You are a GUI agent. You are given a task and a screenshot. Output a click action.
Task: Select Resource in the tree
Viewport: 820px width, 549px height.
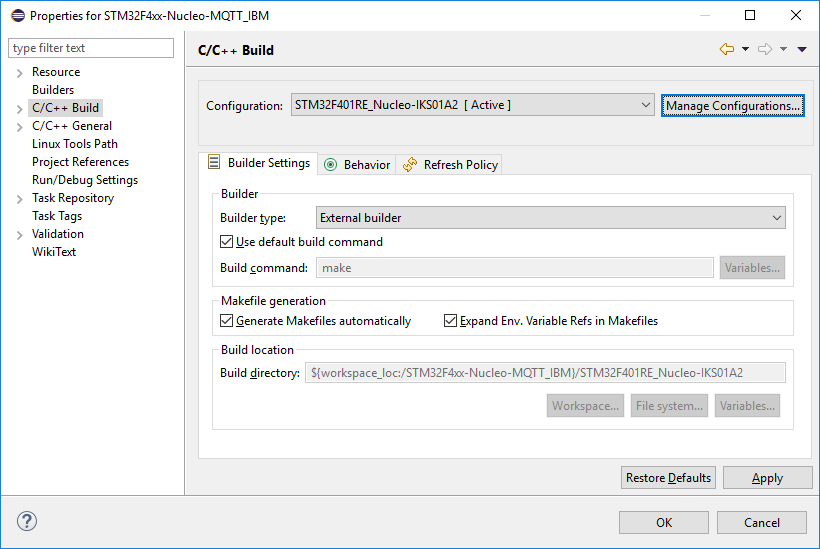56,72
